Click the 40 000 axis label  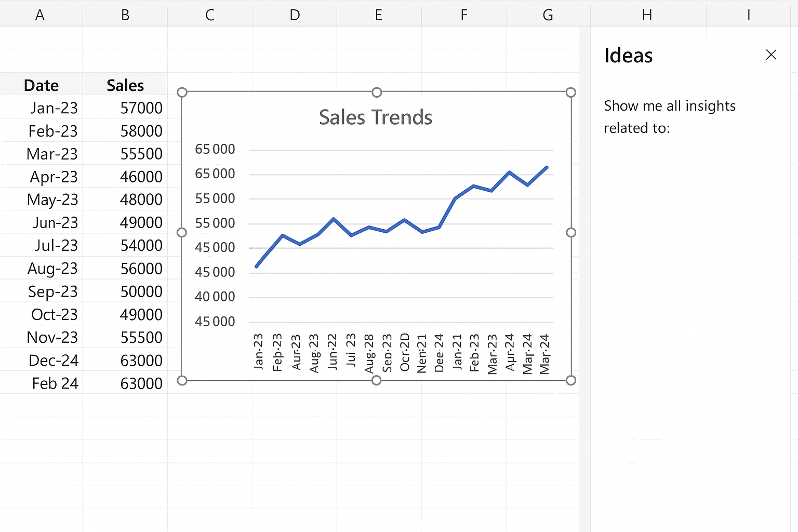tap(215, 297)
